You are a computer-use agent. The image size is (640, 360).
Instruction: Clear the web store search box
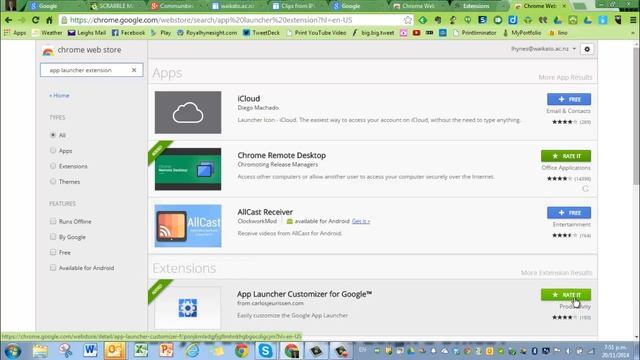134,70
